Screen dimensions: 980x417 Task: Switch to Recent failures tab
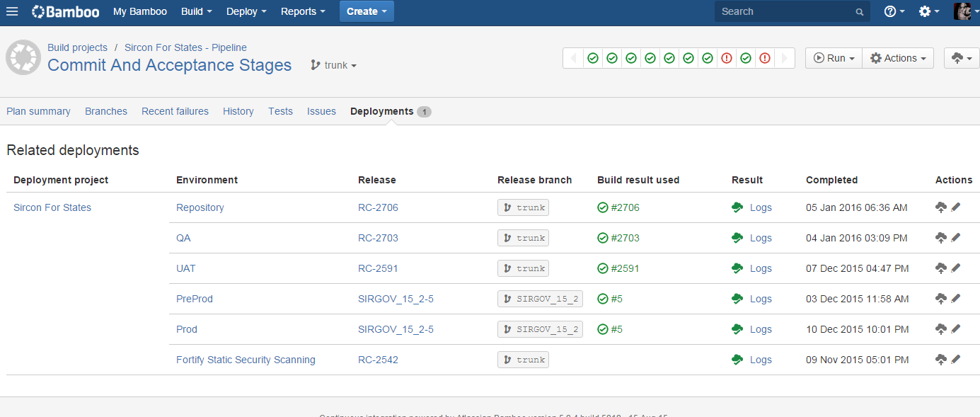tap(175, 111)
